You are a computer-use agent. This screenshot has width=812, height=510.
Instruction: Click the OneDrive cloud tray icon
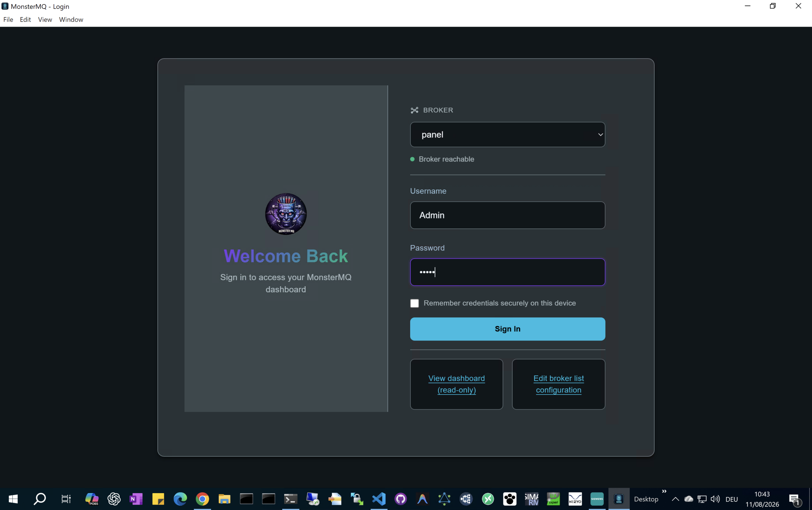pos(689,499)
